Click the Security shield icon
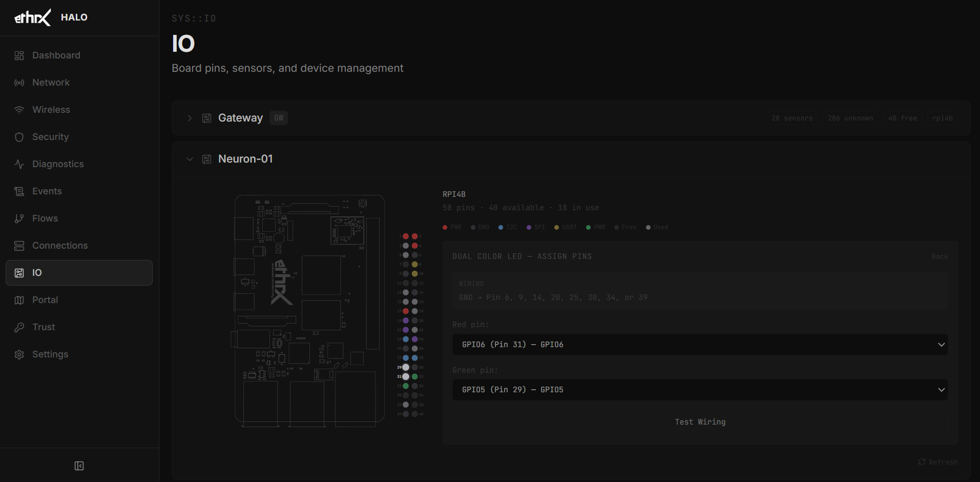This screenshot has height=482, width=980. coord(19,137)
